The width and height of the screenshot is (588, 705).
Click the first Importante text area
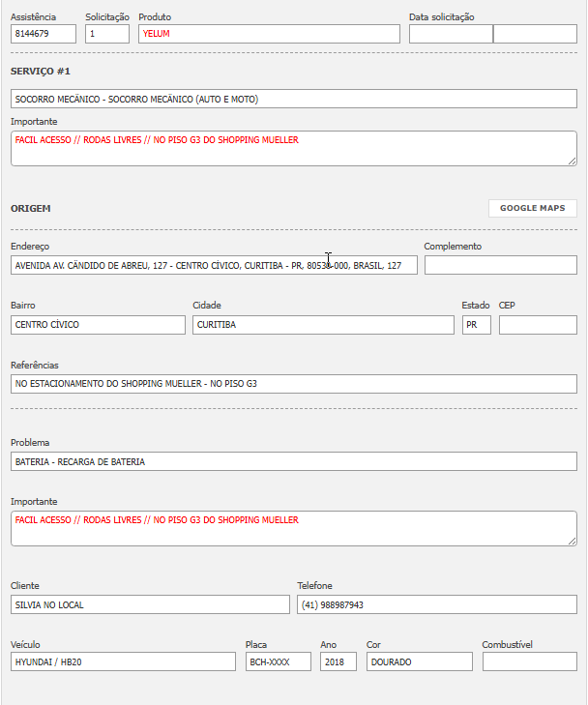[x=294, y=149]
